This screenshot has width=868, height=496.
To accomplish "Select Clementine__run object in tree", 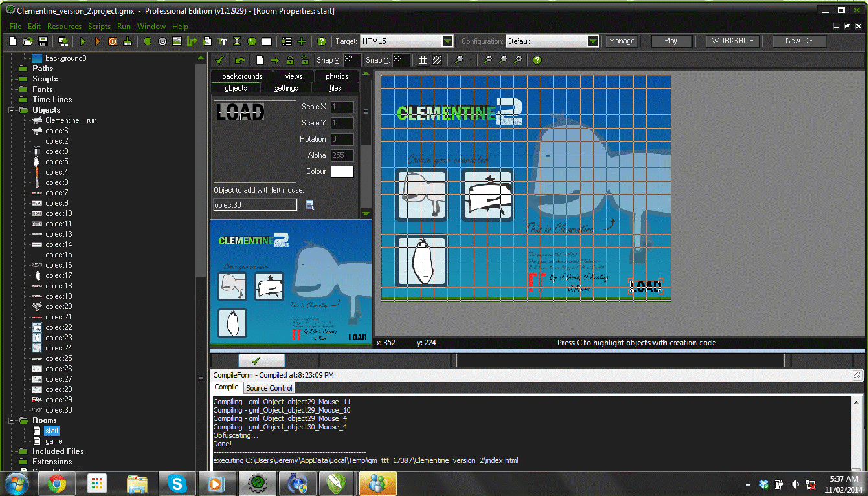I will tap(71, 120).
